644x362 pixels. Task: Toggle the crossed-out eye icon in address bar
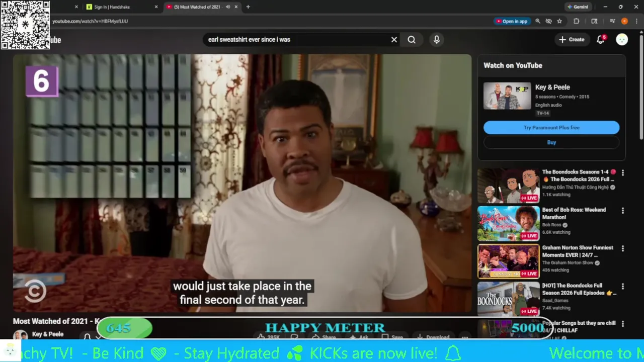pos(548,21)
